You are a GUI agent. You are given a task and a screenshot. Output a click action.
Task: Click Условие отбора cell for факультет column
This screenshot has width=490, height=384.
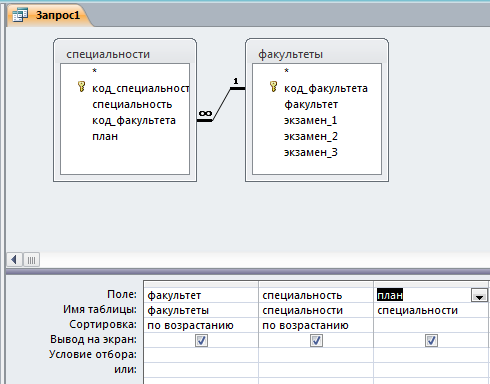coord(201,355)
